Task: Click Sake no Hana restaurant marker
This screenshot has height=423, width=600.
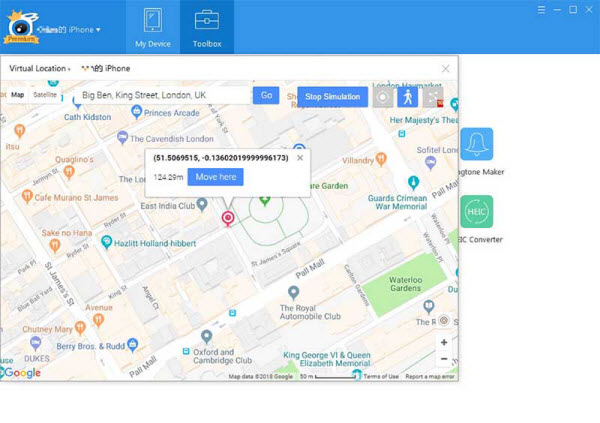Action: click(x=55, y=245)
